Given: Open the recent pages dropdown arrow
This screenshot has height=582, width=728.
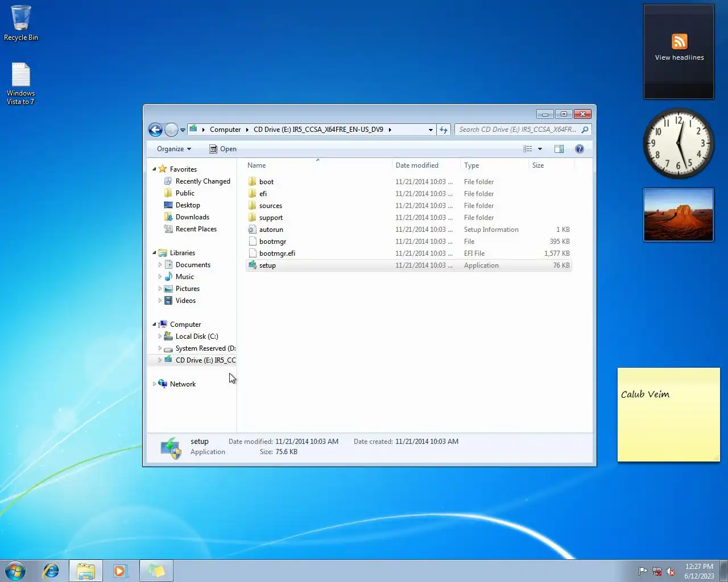Looking at the screenshot, I should (183, 130).
